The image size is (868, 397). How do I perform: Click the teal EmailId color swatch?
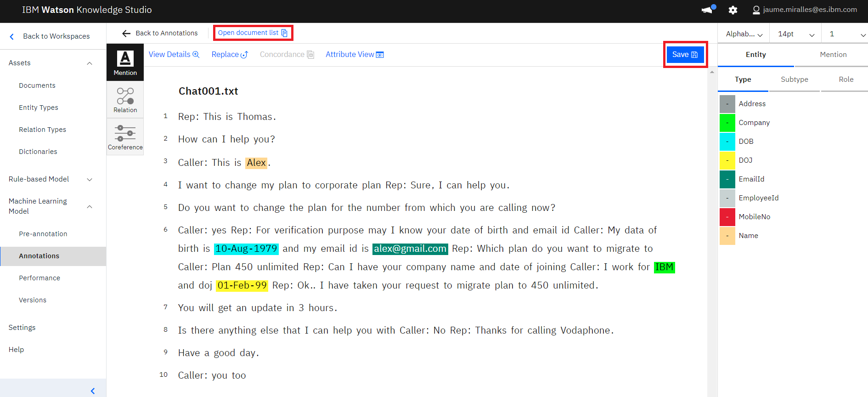click(727, 179)
